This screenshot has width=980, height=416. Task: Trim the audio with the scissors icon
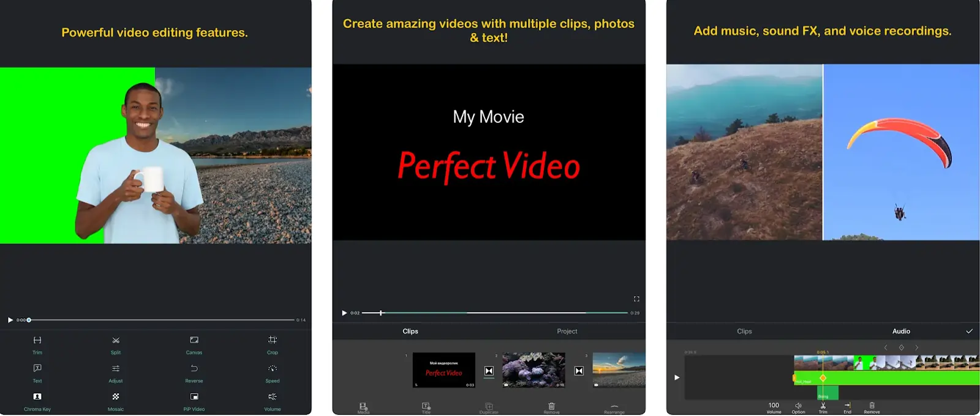click(x=823, y=408)
